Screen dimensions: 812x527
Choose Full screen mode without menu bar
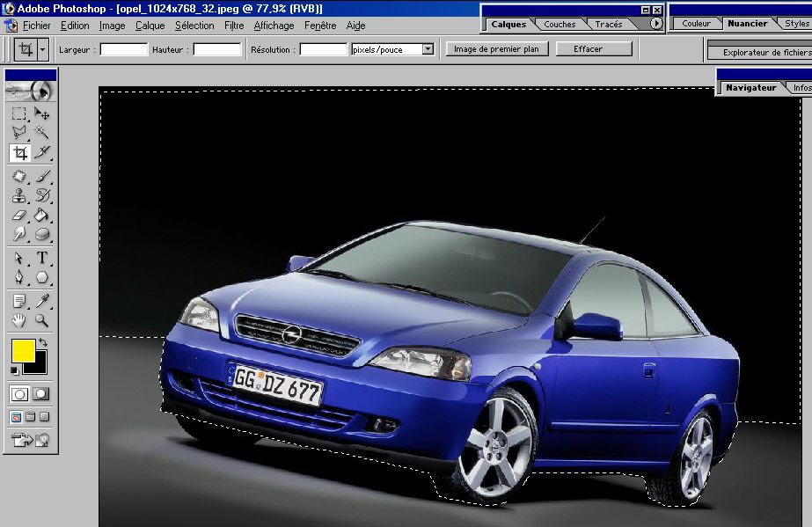pyautogui.click(x=45, y=417)
